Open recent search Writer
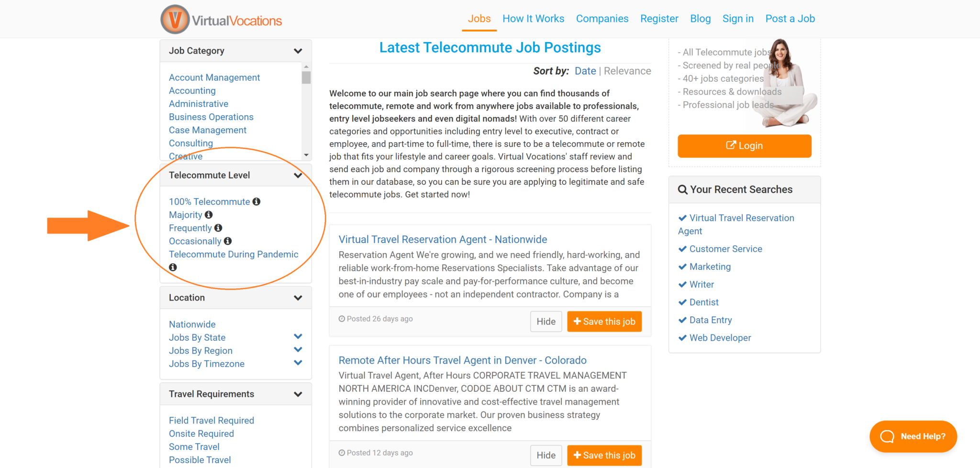The width and height of the screenshot is (980, 468). [702, 284]
